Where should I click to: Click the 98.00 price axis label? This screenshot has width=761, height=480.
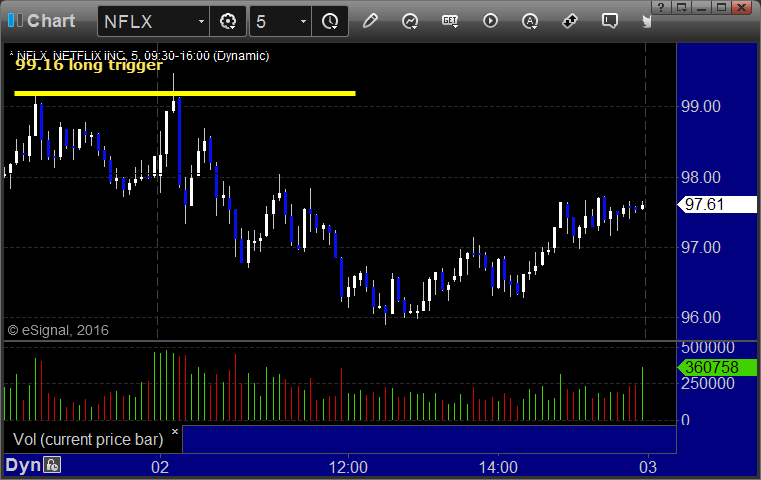(701, 178)
